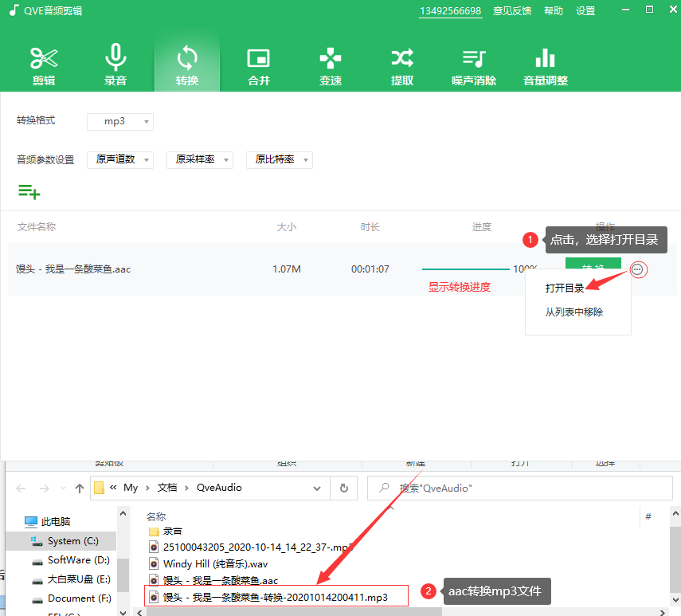Click file list vertical scrollbar up arrow

point(675,513)
